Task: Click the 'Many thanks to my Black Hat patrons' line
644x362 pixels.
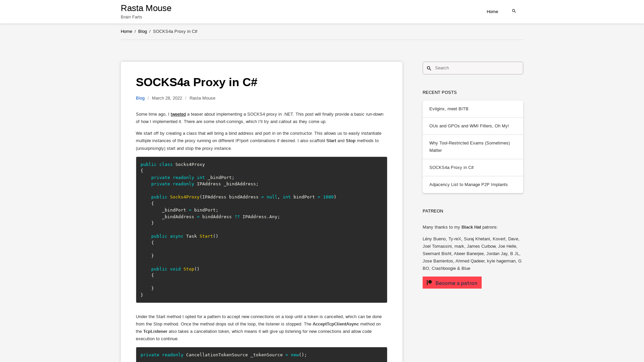Action: [460, 227]
